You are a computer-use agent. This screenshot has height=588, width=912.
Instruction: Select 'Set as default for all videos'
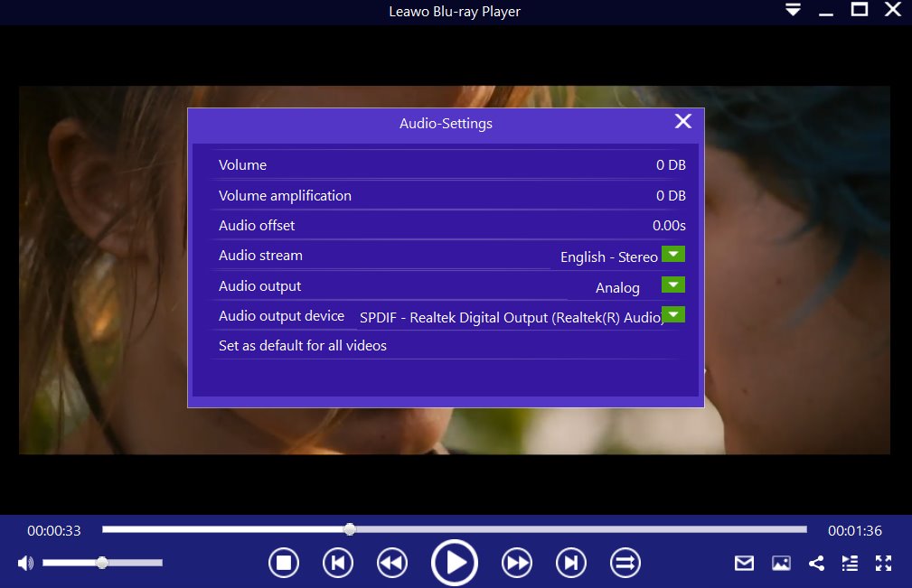pyautogui.click(x=302, y=345)
